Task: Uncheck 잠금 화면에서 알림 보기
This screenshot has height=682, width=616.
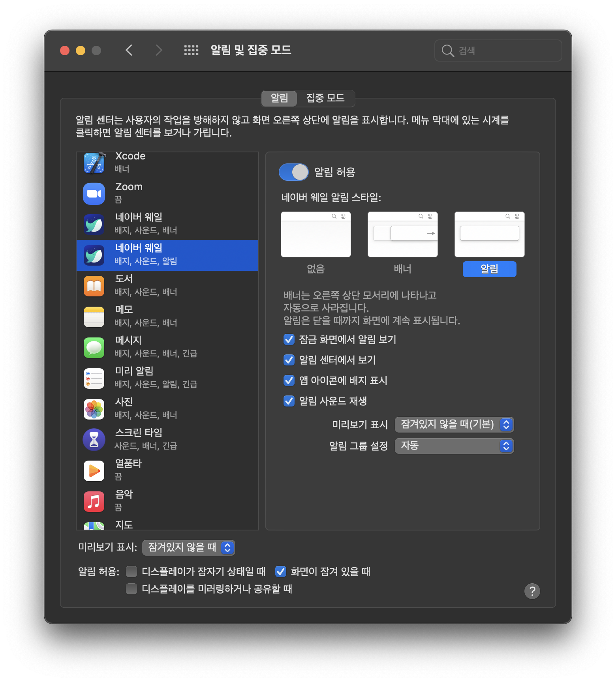Action: tap(289, 339)
